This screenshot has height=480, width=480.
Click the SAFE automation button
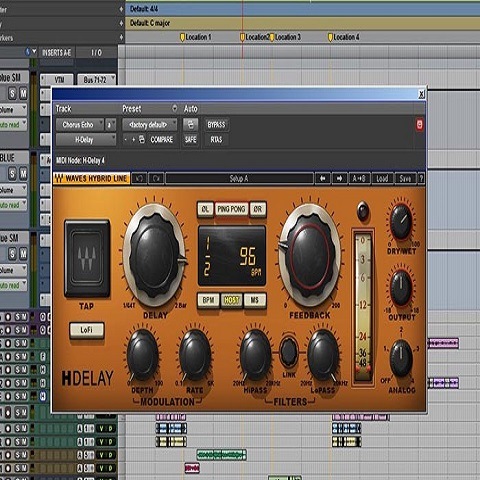coord(190,139)
